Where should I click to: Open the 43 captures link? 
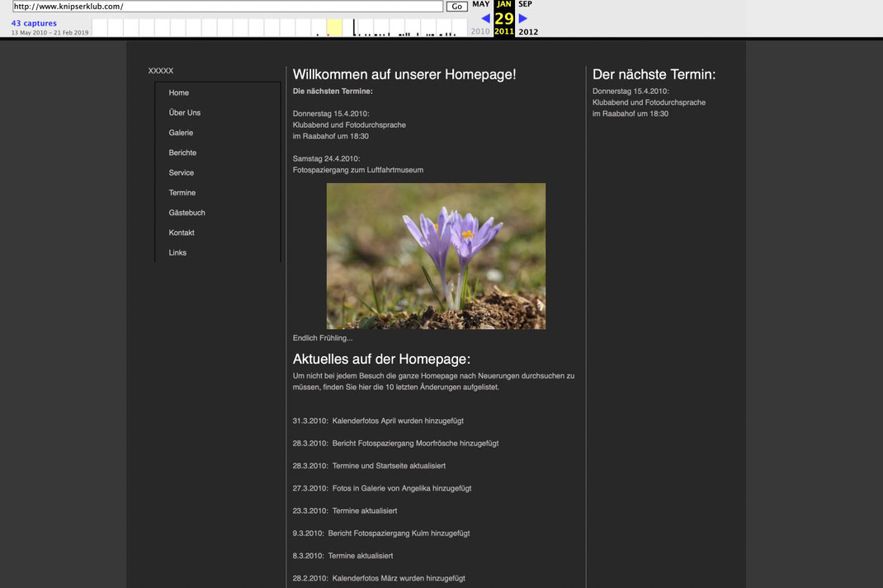[x=34, y=23]
